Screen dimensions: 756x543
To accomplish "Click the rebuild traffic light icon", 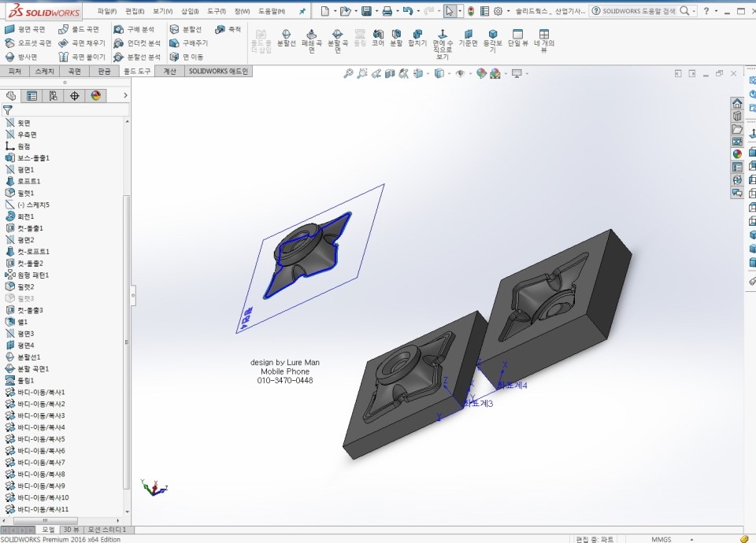I will pyautogui.click(x=471, y=10).
